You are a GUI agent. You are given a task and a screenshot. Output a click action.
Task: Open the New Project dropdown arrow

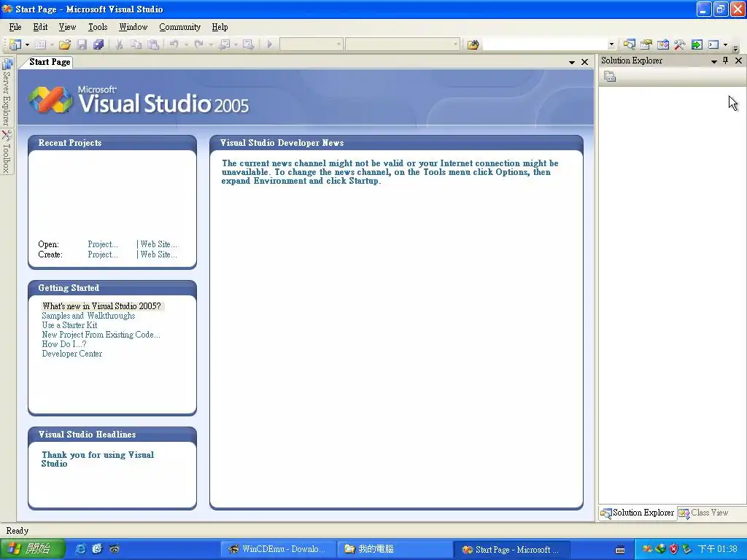pos(27,44)
